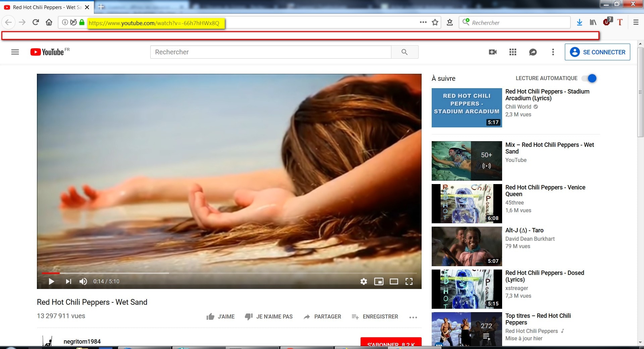Bookmark this page with star icon
This screenshot has width=644, height=349.
pos(435,22)
